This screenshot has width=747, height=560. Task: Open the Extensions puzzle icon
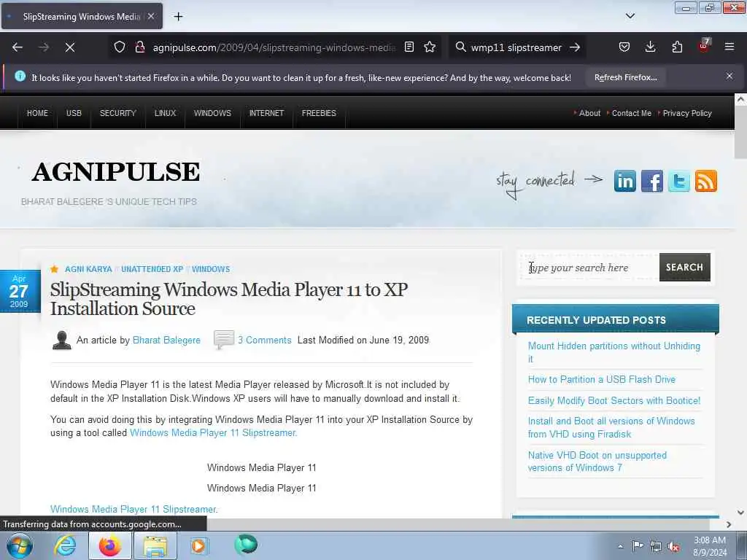coord(677,47)
